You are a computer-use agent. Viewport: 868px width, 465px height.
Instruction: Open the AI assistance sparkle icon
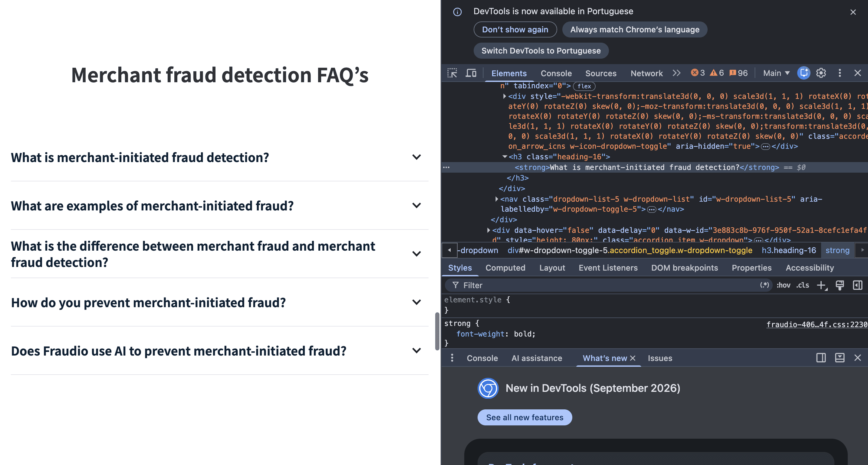(x=804, y=73)
